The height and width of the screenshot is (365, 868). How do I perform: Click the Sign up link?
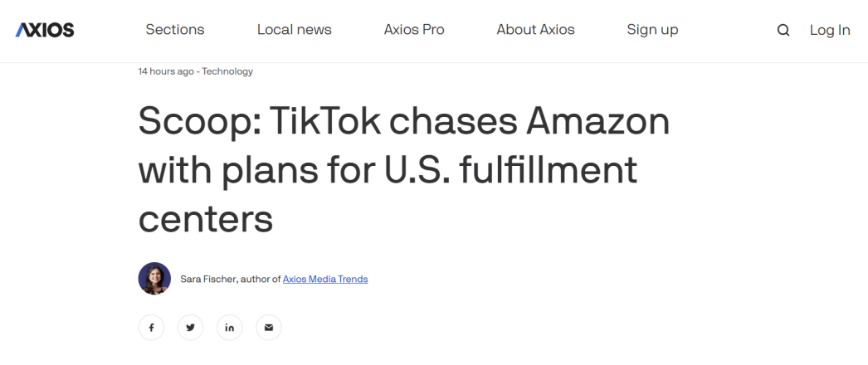point(652,30)
